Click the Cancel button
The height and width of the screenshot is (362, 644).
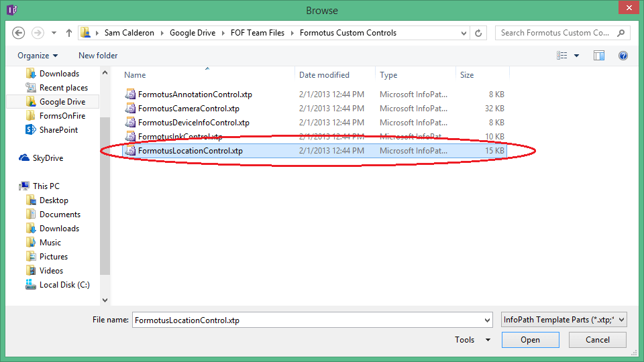click(598, 340)
